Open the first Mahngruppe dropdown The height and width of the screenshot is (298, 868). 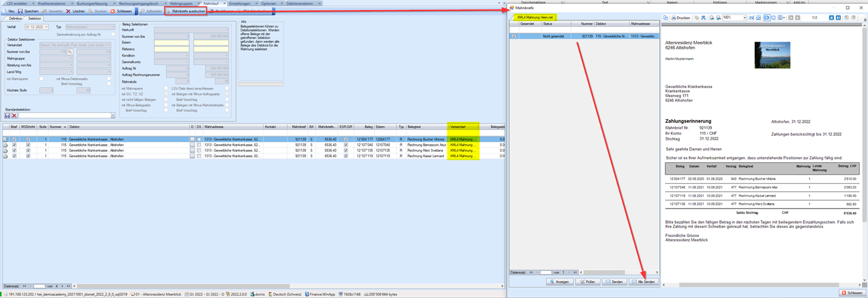[71, 58]
